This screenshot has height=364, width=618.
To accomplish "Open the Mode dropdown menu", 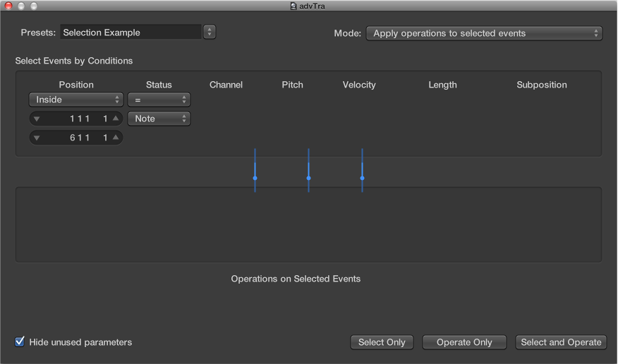I will tap(484, 33).
